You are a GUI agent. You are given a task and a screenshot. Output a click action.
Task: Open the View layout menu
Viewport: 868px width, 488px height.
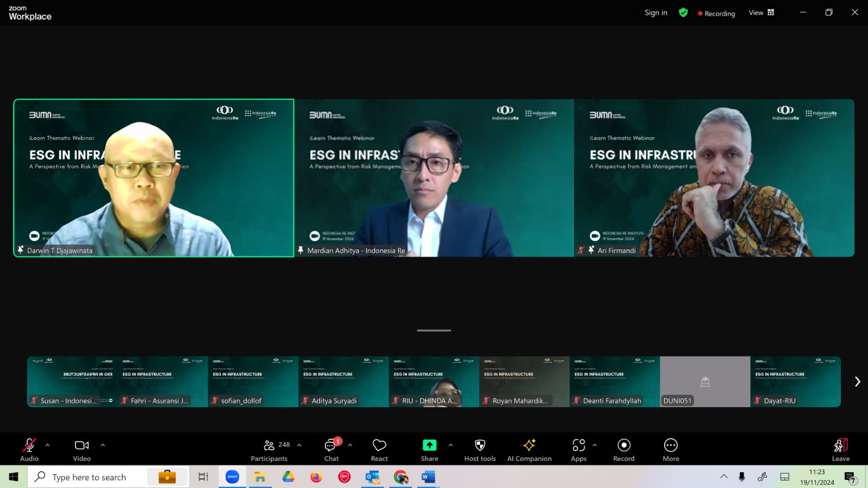coord(761,12)
